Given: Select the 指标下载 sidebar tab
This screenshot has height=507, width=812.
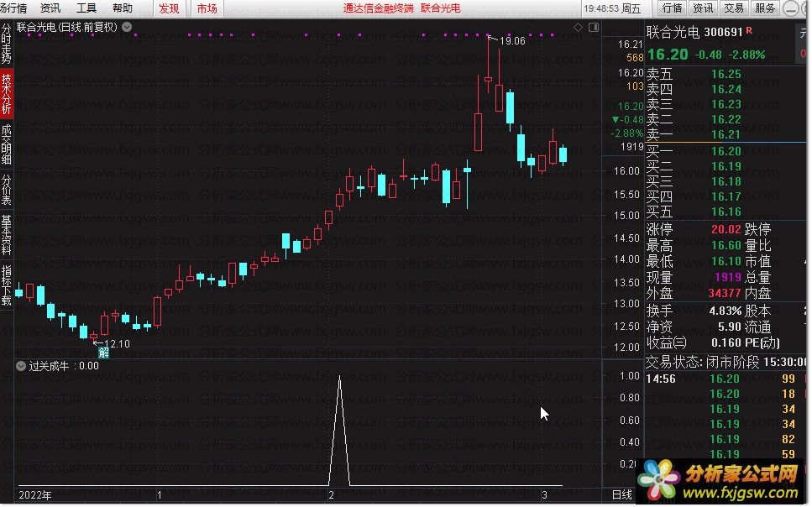Looking at the screenshot, I should click(6, 285).
